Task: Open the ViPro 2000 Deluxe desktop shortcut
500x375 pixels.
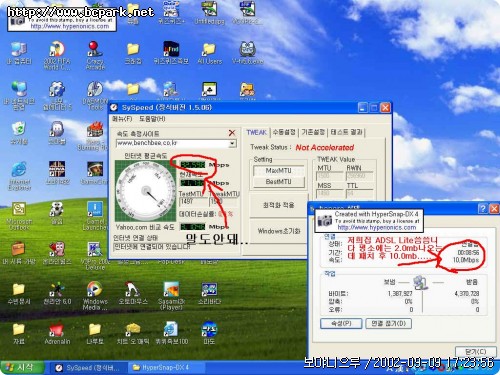Action: [95, 256]
